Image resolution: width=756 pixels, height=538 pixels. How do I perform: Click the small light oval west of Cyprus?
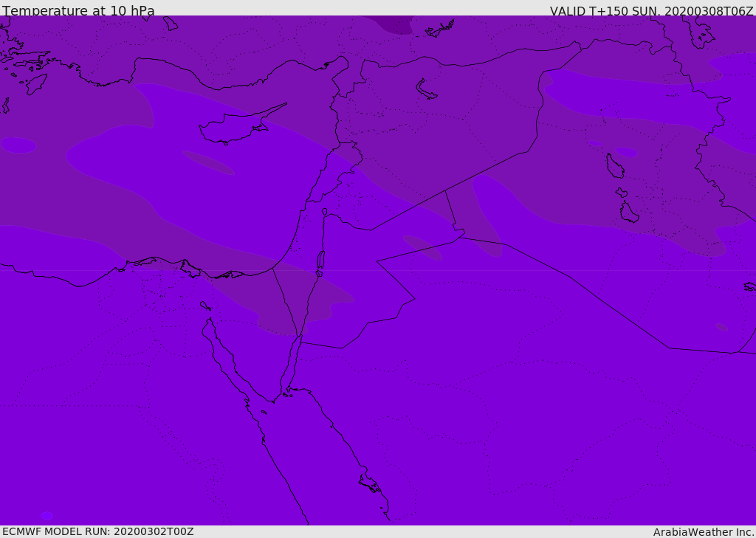click(x=18, y=145)
